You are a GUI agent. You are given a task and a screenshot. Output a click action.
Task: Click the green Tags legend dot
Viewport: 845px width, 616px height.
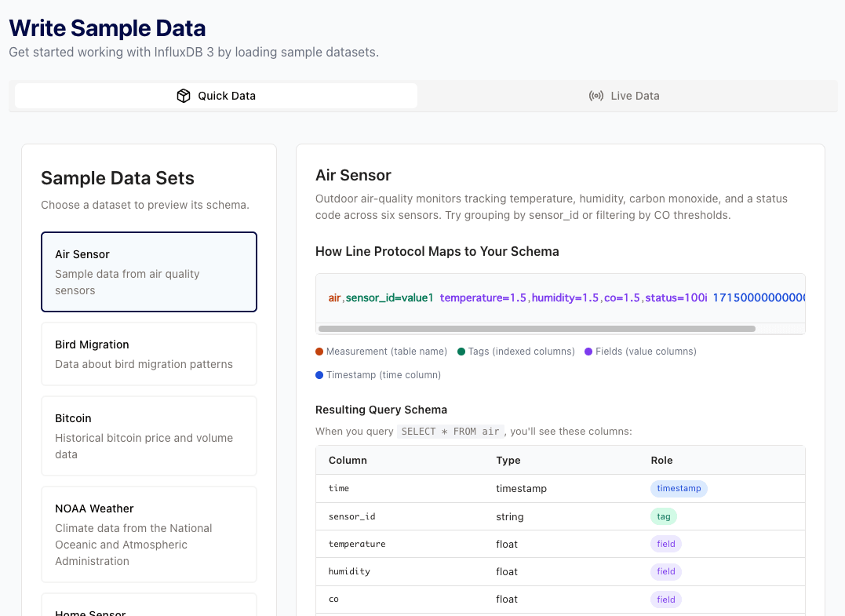[461, 352]
